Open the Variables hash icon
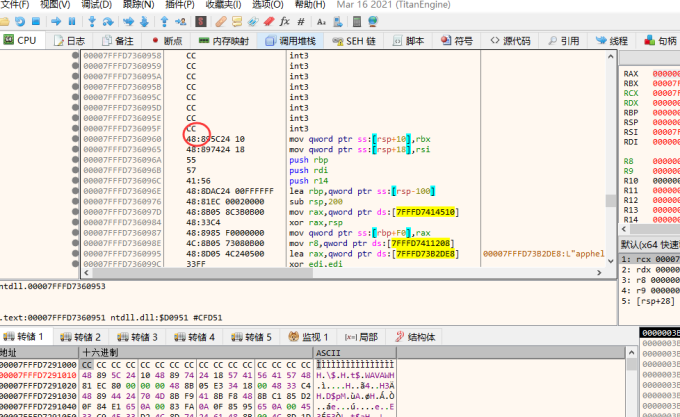 301,21
